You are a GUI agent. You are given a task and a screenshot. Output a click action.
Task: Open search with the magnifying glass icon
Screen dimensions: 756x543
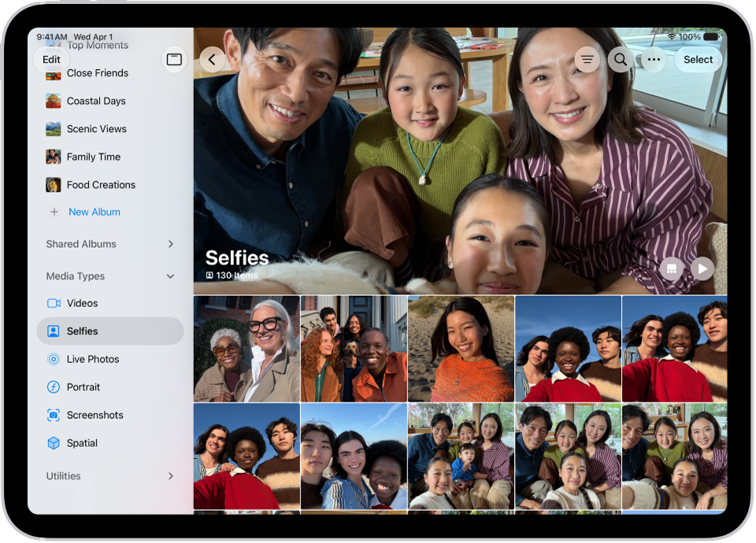(621, 59)
